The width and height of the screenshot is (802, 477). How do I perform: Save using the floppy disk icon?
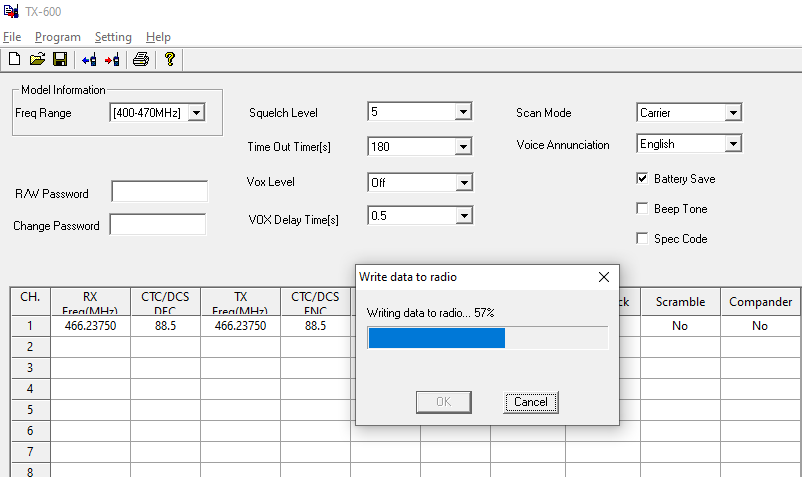(x=60, y=59)
